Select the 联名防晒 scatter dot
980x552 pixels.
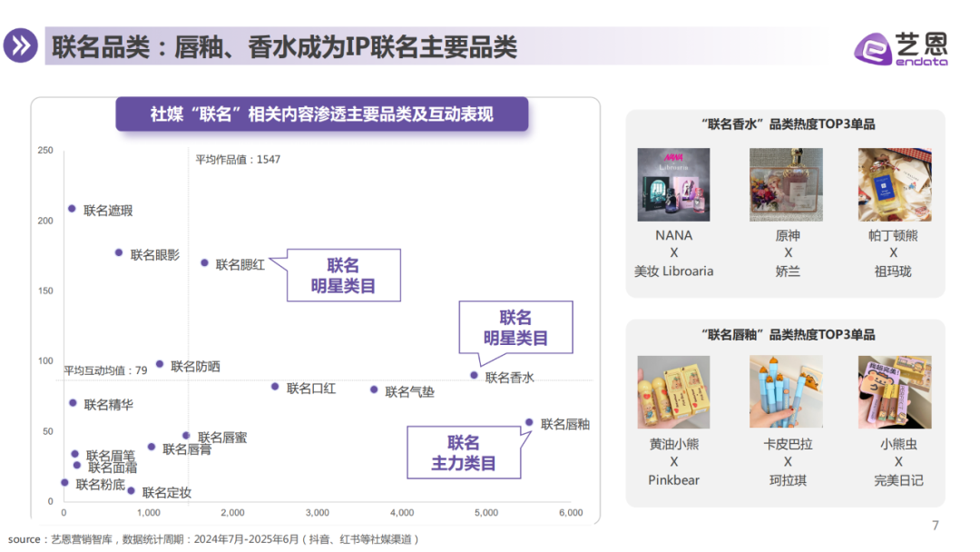160,364
